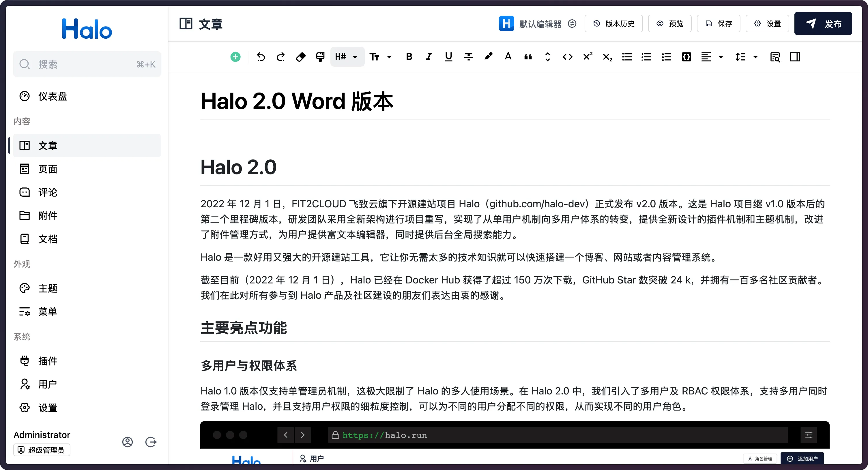The image size is (868, 470).
Task: Choose text color with A icon
Action: click(x=508, y=57)
